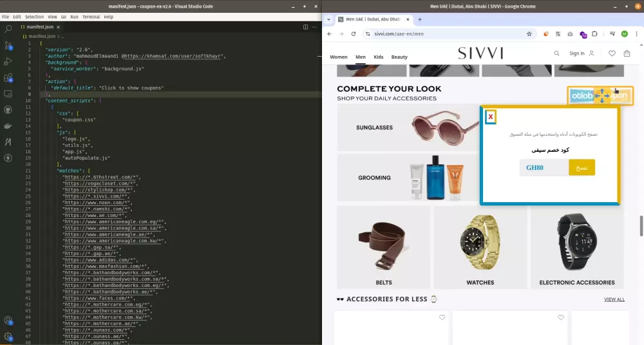Click the purple extension icon with badge 12
The width and height of the screenshot is (644, 345).
pos(583,35)
